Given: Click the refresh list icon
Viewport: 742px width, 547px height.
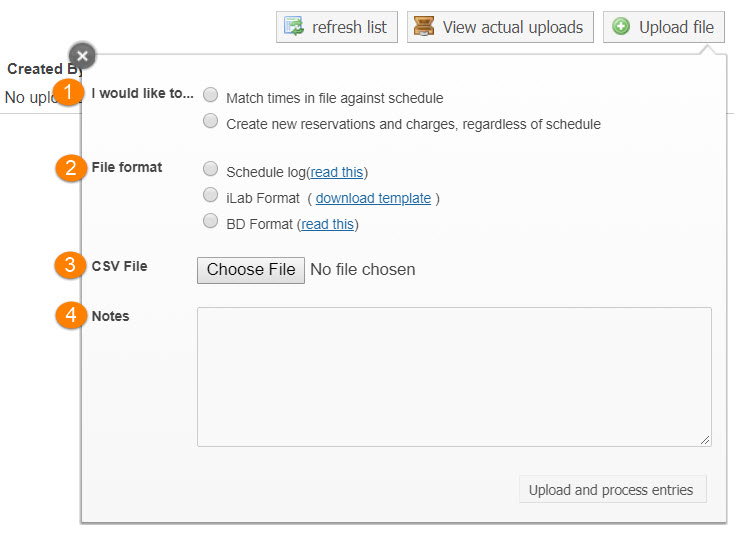Looking at the screenshot, I should coord(295,27).
